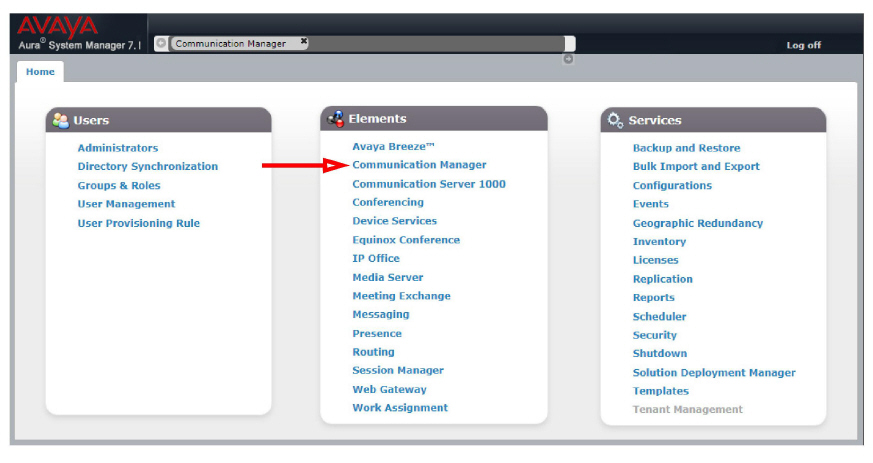
Task: Click the Services panel heading
Action: 655,120
